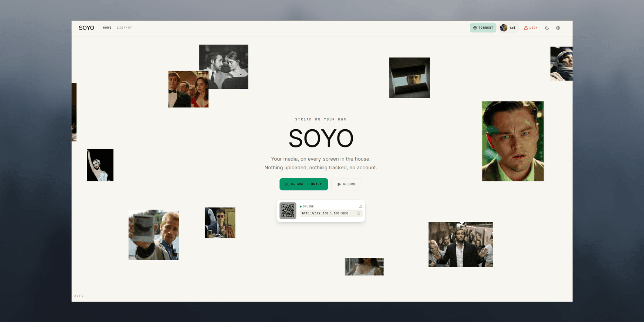644x322 pixels.
Task: Click the Resume button
Action: (x=347, y=184)
